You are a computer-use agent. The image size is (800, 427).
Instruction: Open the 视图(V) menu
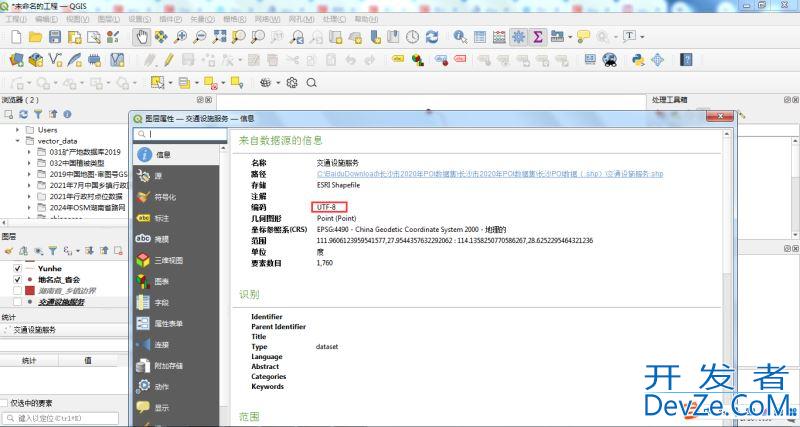click(78, 19)
